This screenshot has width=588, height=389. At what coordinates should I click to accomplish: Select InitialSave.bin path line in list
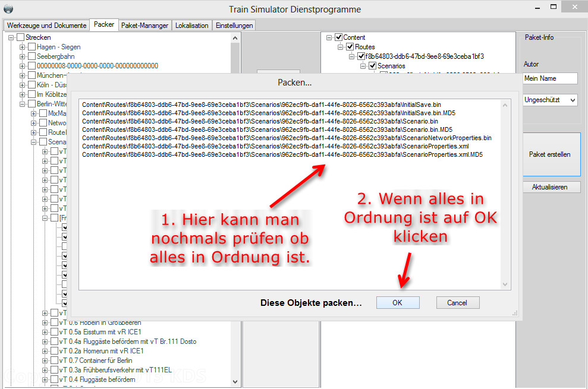pyautogui.click(x=262, y=105)
